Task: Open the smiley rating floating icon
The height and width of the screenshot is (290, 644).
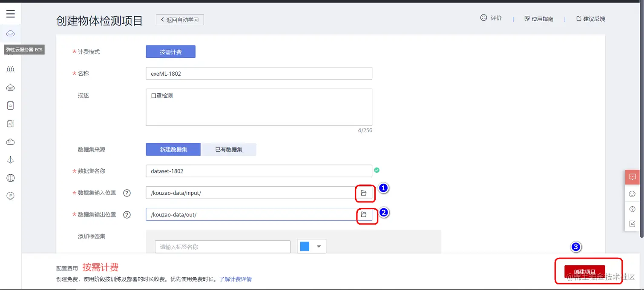Action: (632, 194)
